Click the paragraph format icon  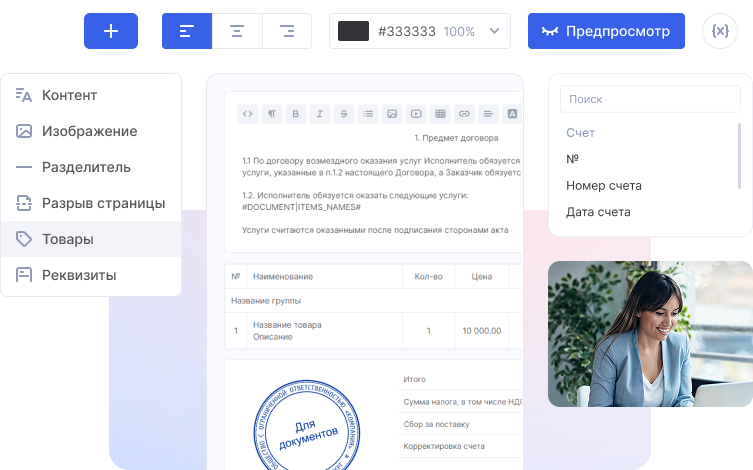point(271,114)
